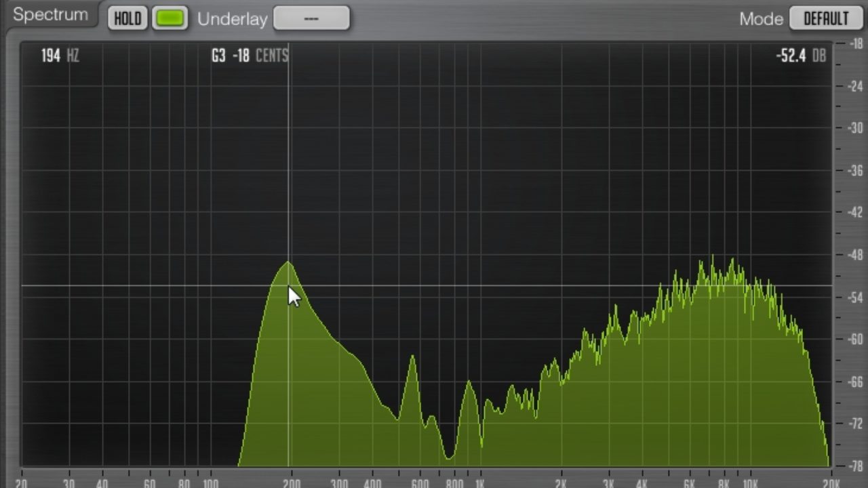Click the 194 HZ frequency readout
868x488 pixels.
[60, 56]
